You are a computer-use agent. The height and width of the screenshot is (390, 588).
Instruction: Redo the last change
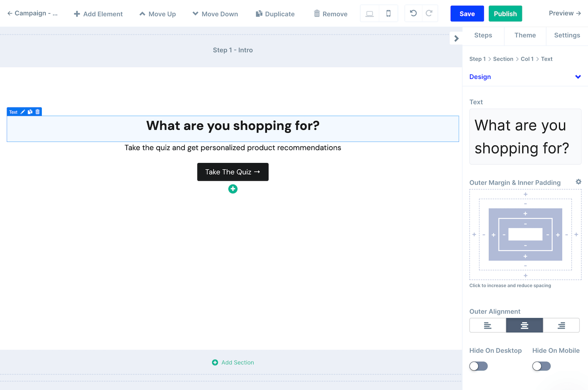429,13
